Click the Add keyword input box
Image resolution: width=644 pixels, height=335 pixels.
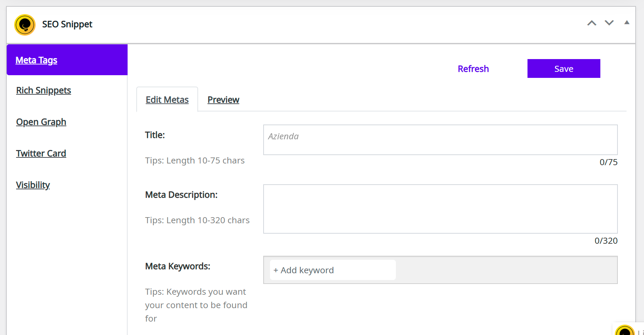332,270
